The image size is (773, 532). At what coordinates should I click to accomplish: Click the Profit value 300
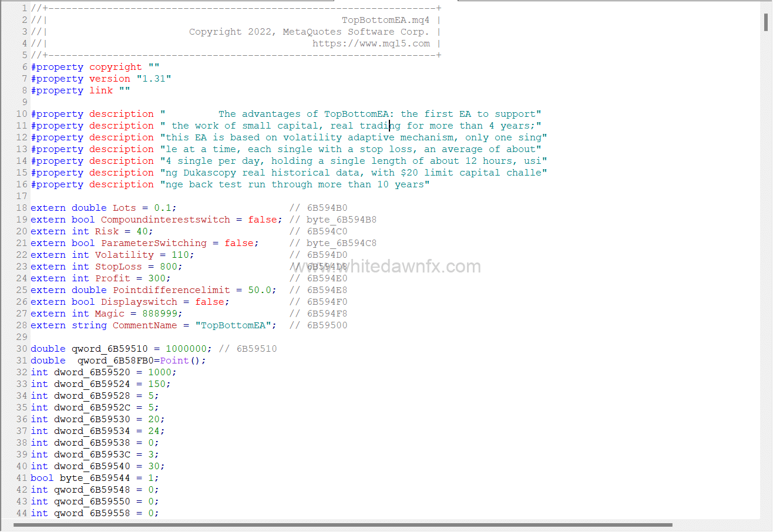coord(156,278)
